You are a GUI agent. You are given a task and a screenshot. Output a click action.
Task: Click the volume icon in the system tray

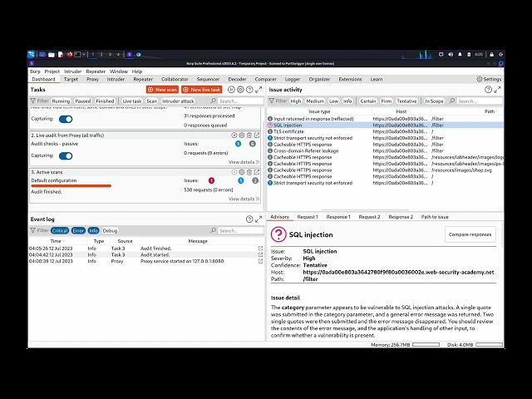coord(451,54)
